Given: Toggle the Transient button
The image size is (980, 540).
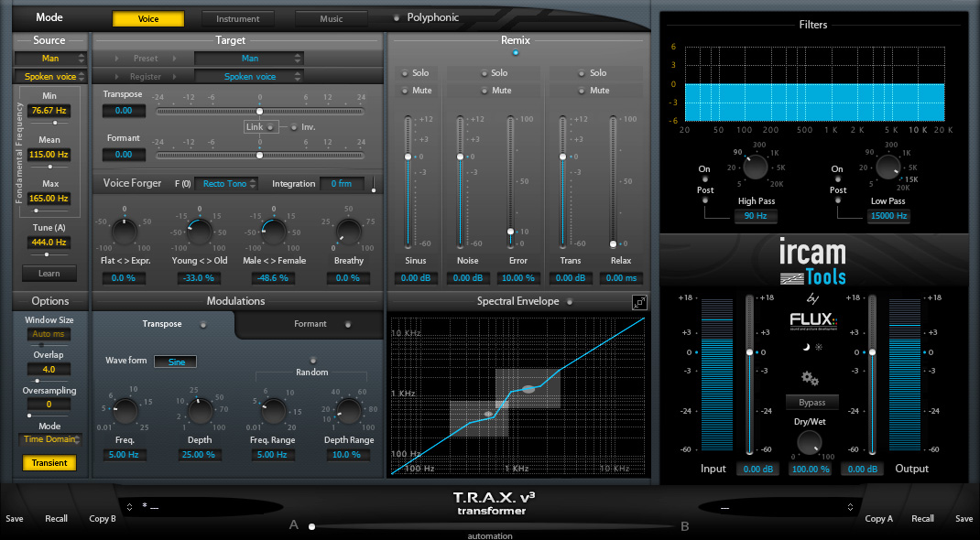Looking at the screenshot, I should 49,462.
